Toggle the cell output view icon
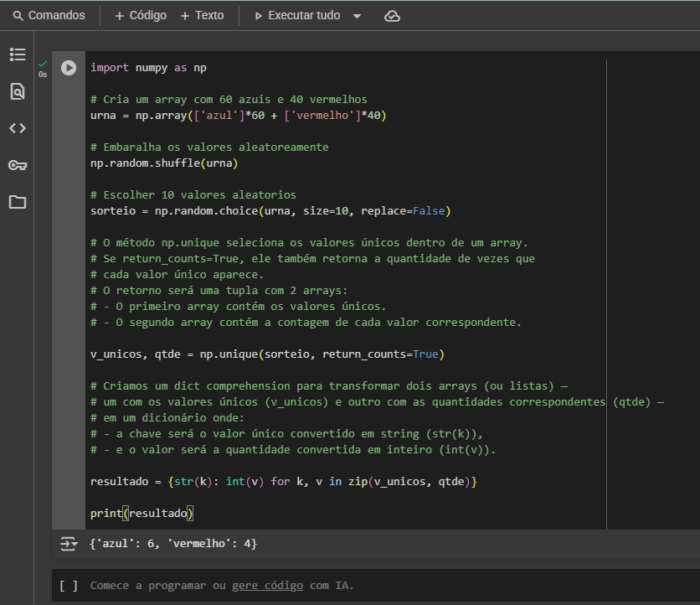 (x=69, y=544)
